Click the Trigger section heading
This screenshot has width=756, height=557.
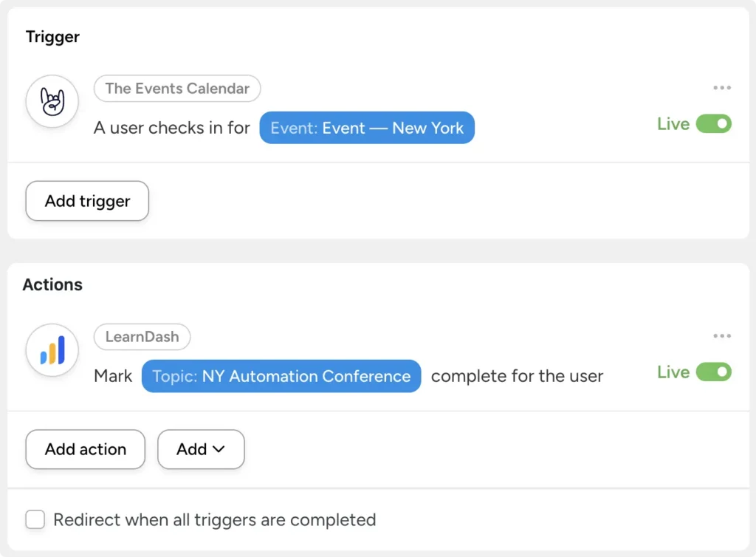[x=52, y=37]
